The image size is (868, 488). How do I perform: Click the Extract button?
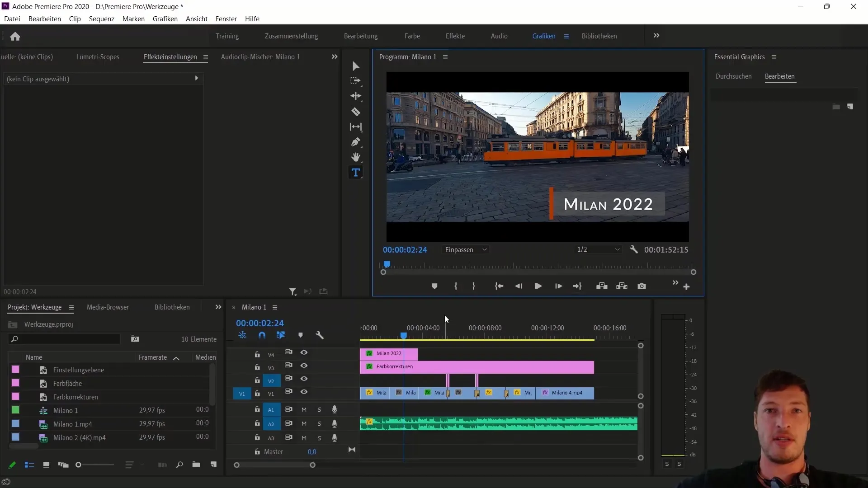point(622,286)
